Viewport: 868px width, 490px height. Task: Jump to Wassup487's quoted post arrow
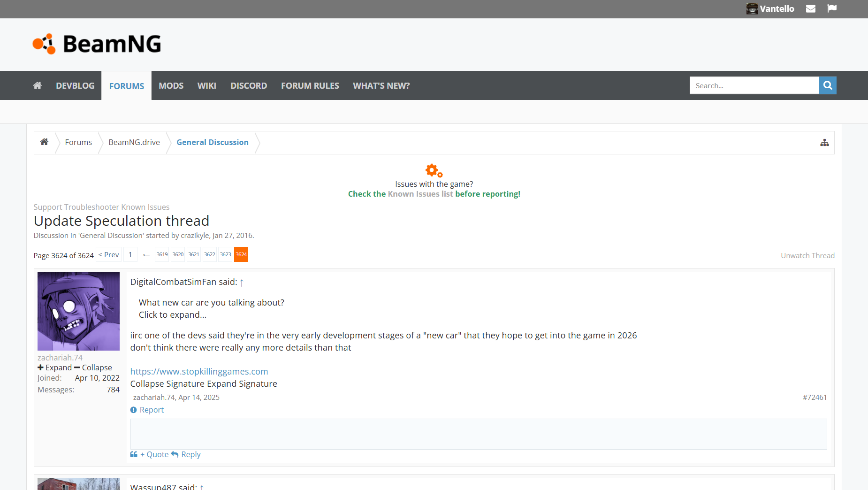pos(202,488)
